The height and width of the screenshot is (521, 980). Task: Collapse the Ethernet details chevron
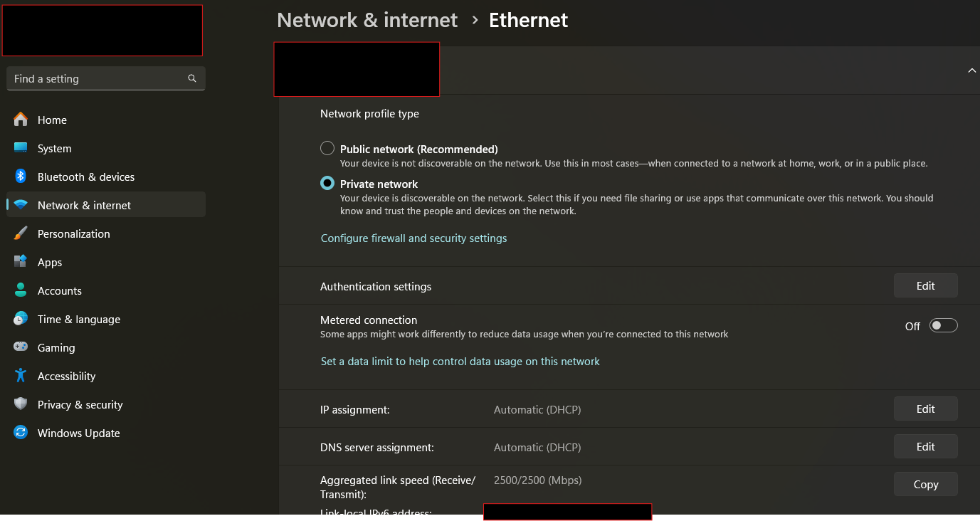(x=971, y=70)
